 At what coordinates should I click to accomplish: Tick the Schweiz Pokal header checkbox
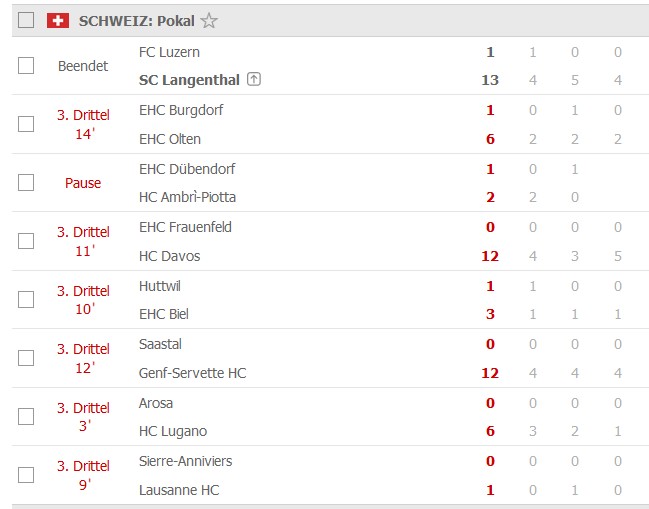click(26, 20)
